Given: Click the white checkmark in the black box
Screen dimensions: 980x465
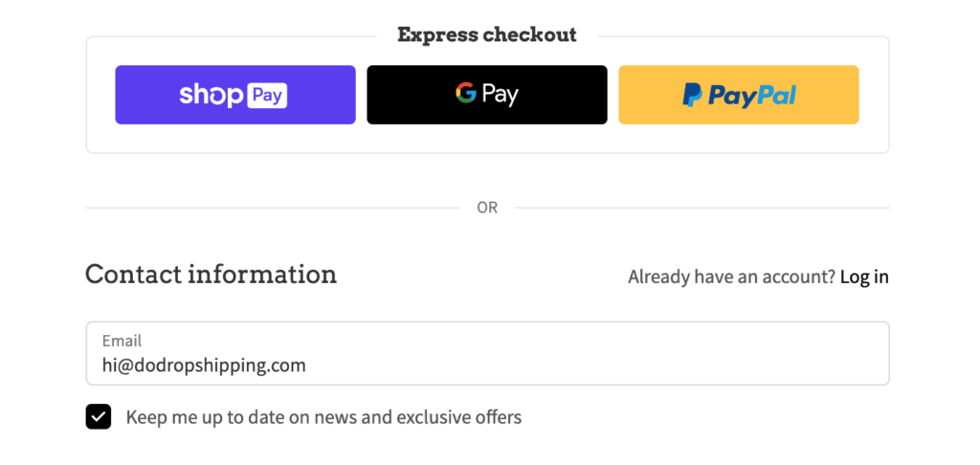Looking at the screenshot, I should tap(99, 417).
